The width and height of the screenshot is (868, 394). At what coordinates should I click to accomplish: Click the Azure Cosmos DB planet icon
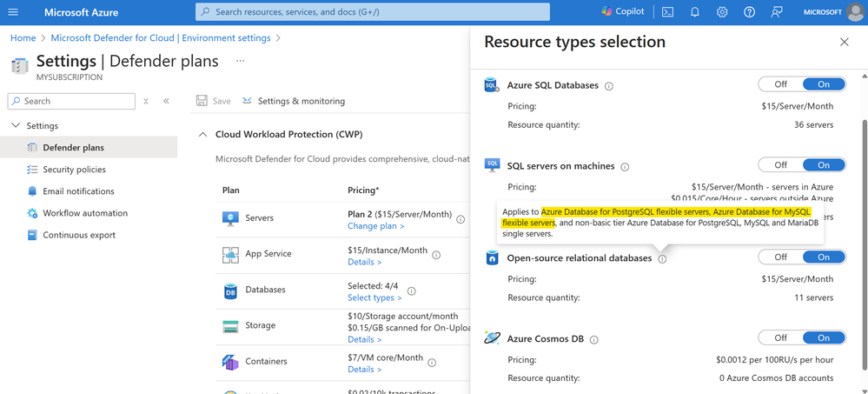492,338
